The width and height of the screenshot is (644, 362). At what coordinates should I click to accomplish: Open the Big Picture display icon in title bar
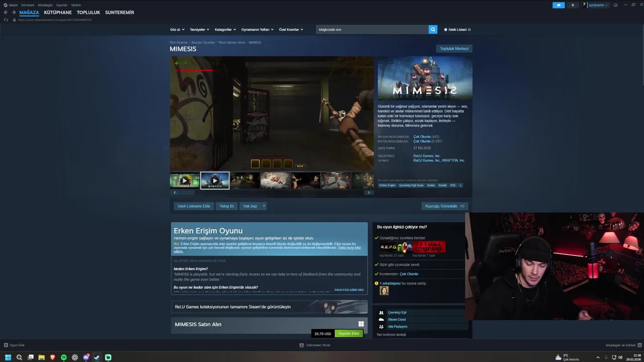tap(615, 5)
